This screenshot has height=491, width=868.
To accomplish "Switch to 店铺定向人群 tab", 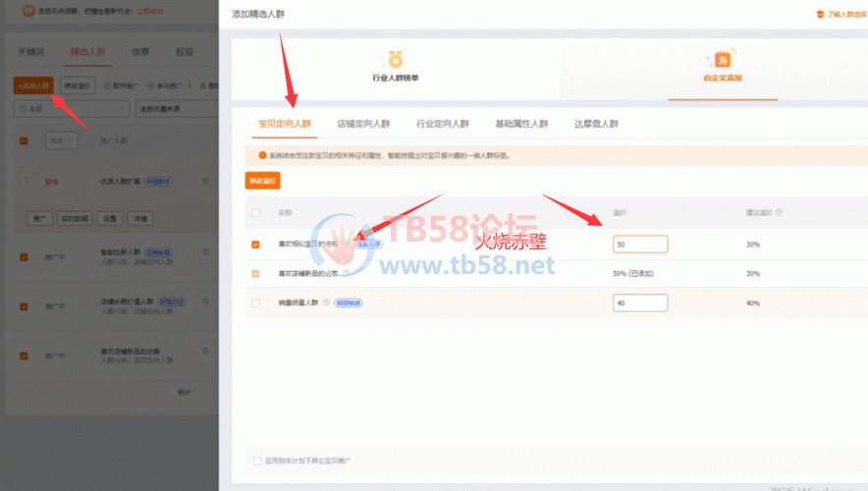I will coord(363,125).
